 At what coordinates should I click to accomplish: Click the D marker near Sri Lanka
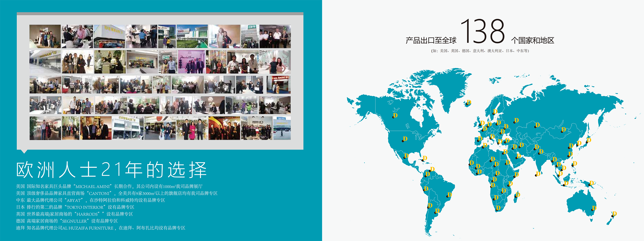pyautogui.click(x=538, y=174)
